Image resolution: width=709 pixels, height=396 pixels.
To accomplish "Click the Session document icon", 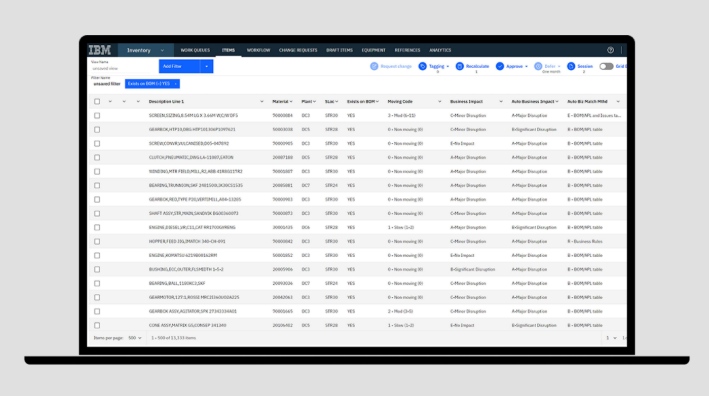I will click(x=571, y=66).
